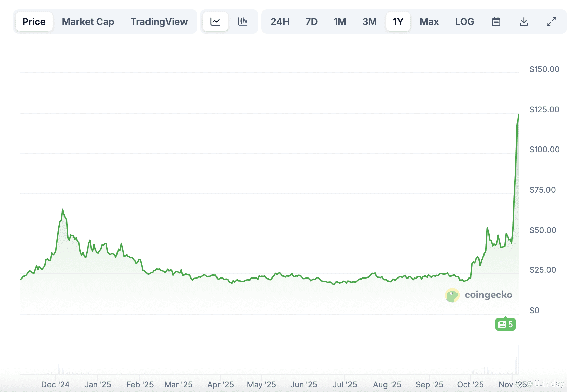Switch to candlestick chart view

coord(243,21)
